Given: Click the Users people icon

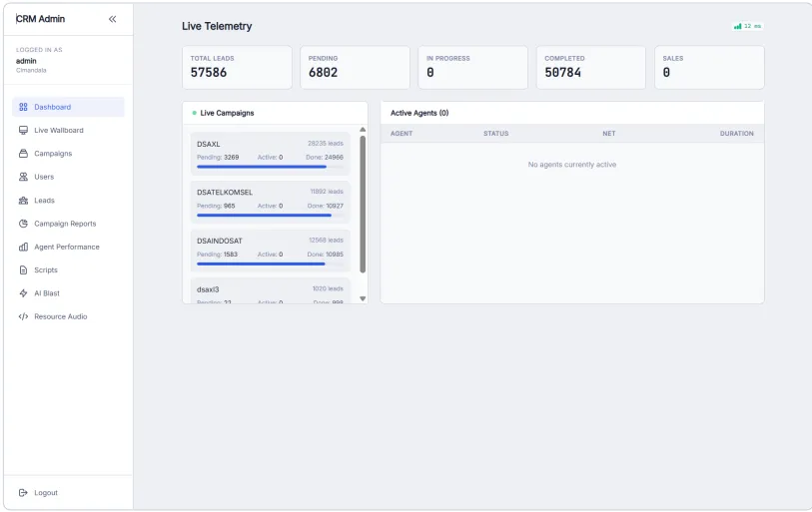Looking at the screenshot, I should coord(23,177).
